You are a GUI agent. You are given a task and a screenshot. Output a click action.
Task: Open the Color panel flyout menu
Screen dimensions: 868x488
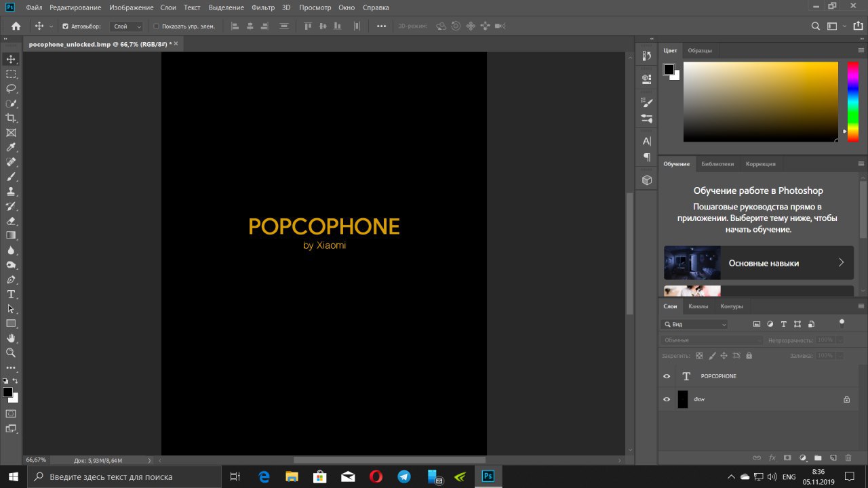[x=861, y=50]
